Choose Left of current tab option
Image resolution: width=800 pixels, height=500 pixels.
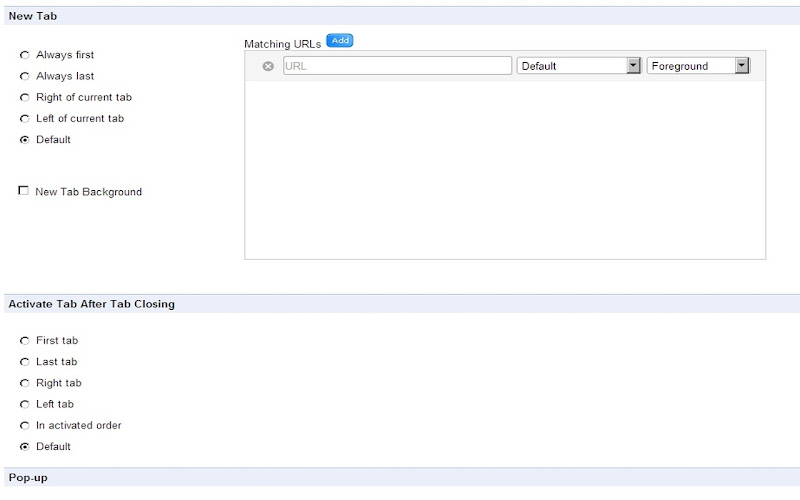point(24,118)
